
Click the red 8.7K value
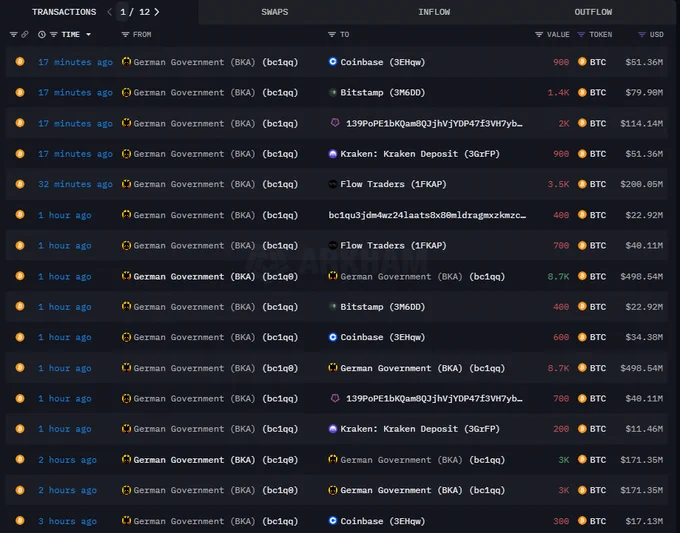pyautogui.click(x=558, y=368)
